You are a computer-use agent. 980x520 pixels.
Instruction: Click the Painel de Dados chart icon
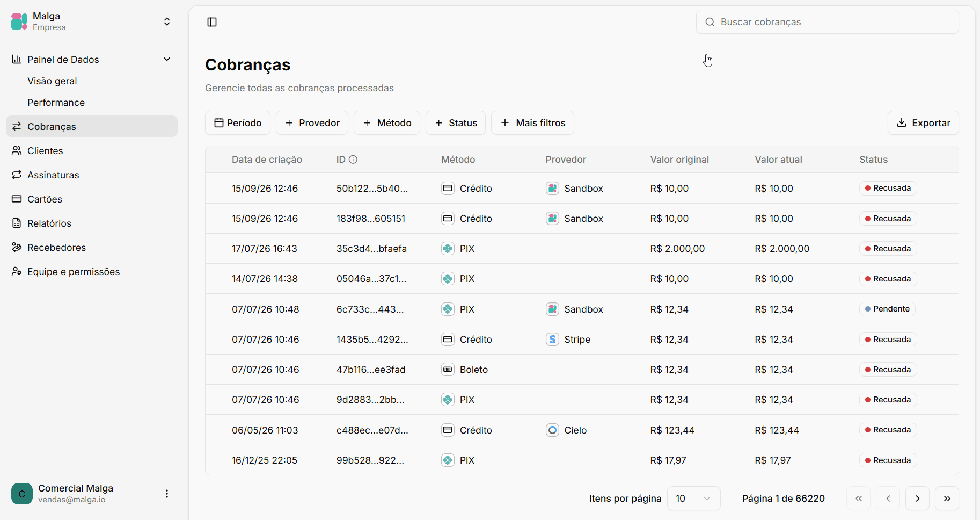coord(17,59)
